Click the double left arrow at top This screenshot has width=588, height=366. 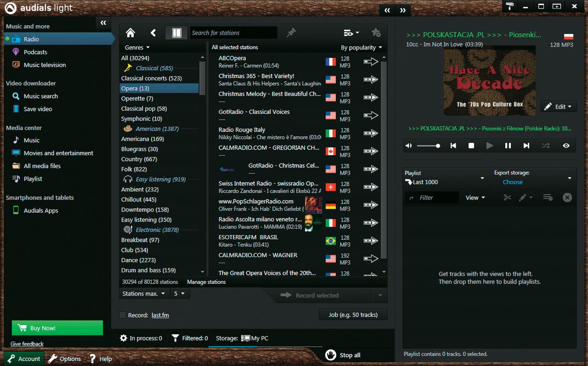tap(387, 10)
